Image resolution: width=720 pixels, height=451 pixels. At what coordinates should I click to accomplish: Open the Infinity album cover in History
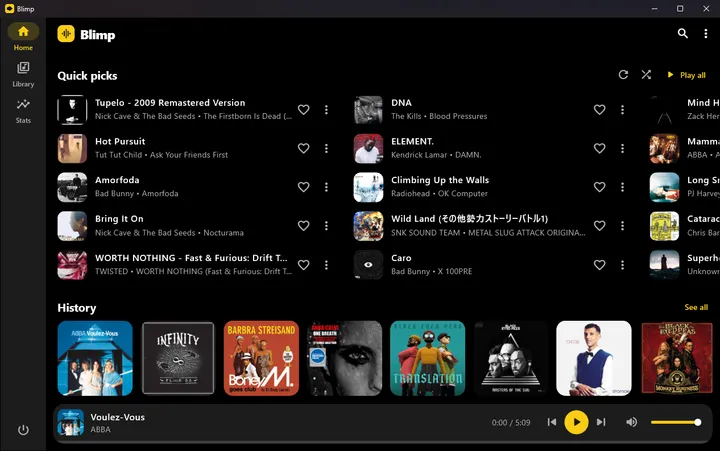click(x=178, y=358)
